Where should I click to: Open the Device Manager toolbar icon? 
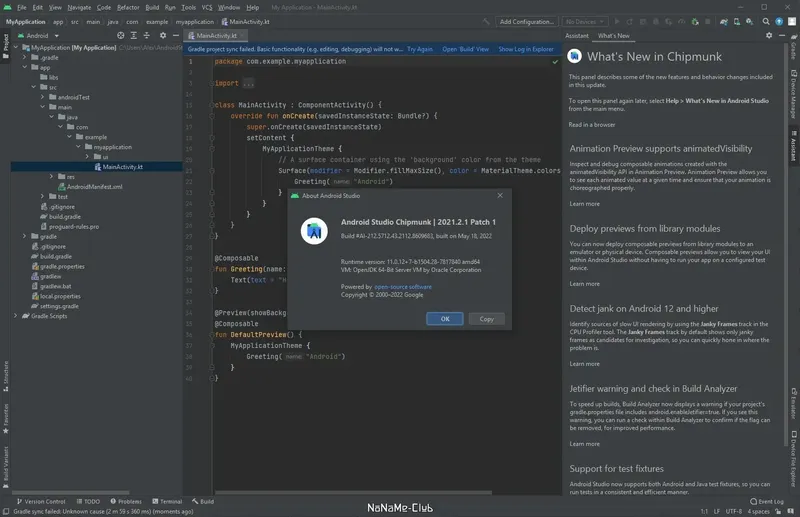(736, 22)
